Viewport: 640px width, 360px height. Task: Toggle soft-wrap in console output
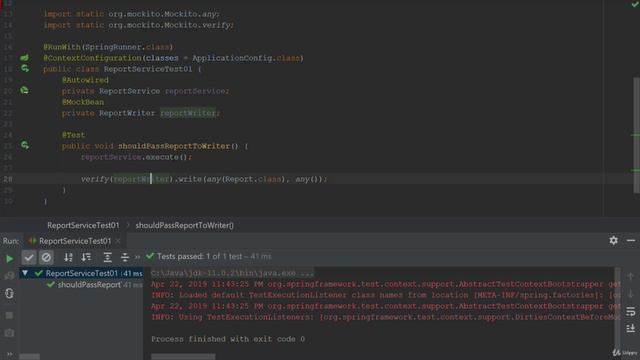[631, 311]
